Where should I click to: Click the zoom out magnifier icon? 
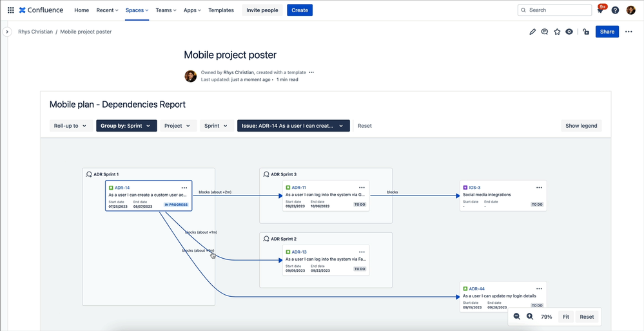pos(516,317)
